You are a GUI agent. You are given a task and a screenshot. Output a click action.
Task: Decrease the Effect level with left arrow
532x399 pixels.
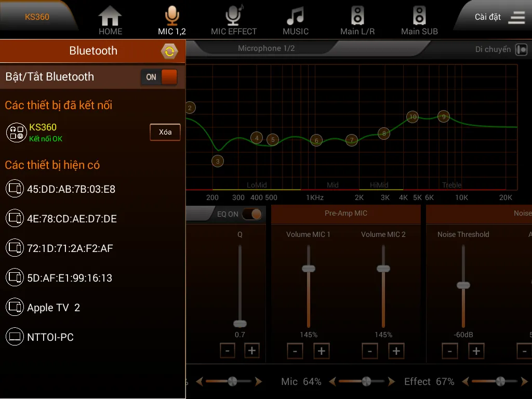[x=465, y=382]
